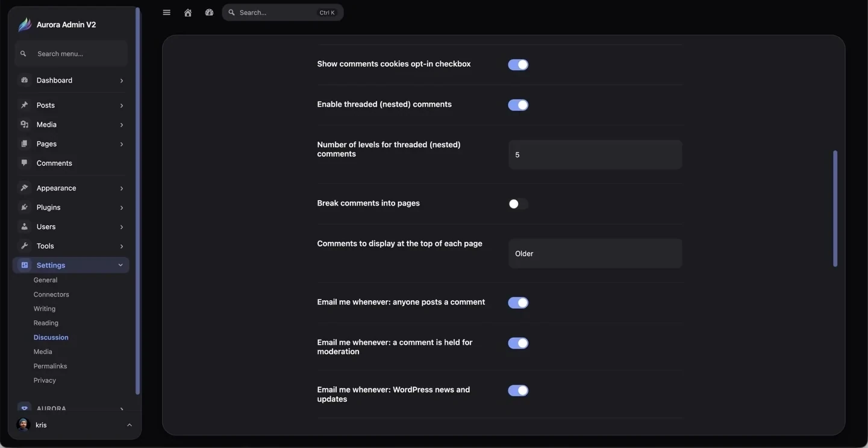This screenshot has height=448, width=868.
Task: Toggle Show comments cookies opt-in checkbox switch
Action: pyautogui.click(x=518, y=65)
